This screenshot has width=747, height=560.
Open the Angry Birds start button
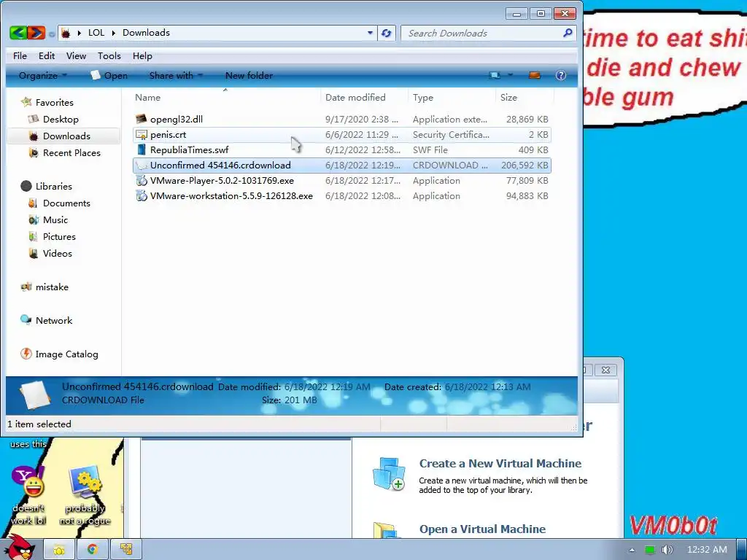(20, 548)
